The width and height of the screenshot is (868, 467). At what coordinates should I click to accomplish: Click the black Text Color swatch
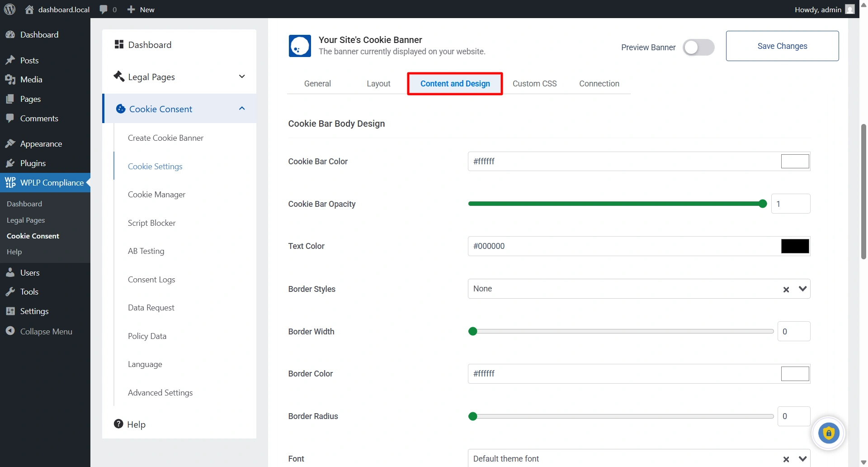click(x=795, y=246)
